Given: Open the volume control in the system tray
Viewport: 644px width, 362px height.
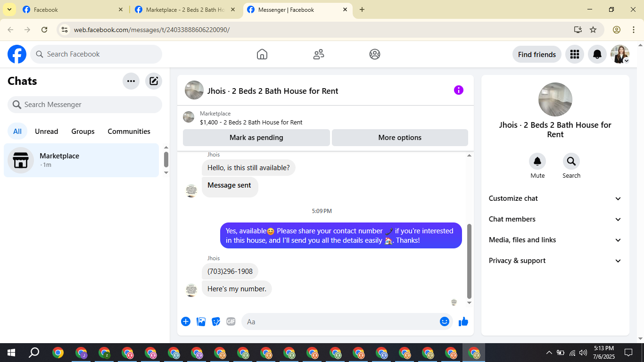Looking at the screenshot, I should point(584,353).
